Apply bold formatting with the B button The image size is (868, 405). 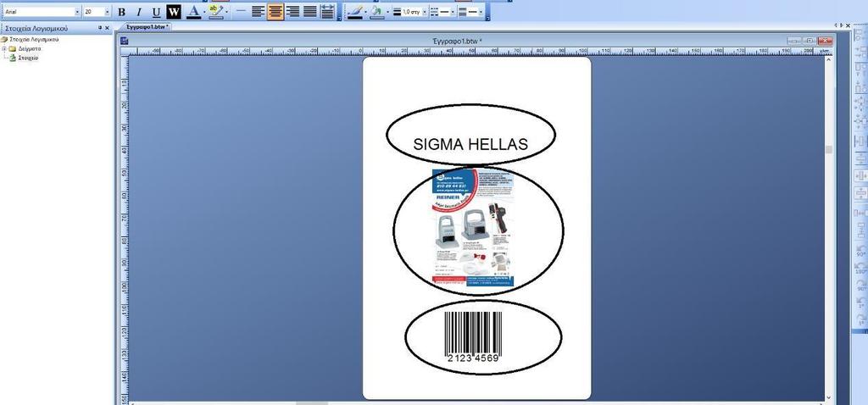tap(122, 12)
